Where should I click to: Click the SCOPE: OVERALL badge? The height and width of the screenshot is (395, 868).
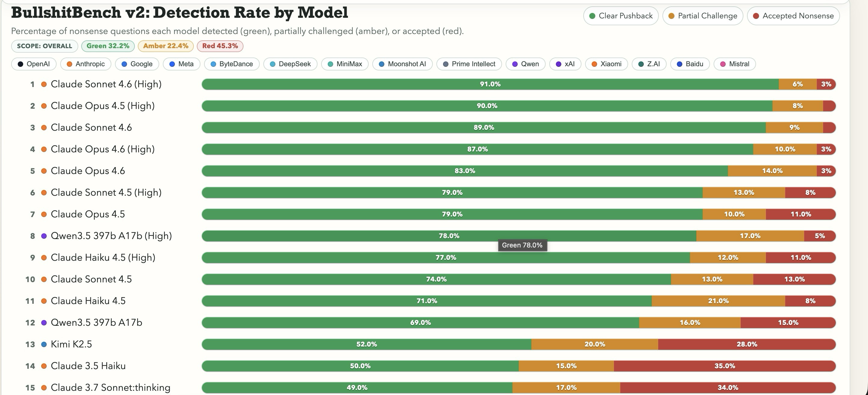click(45, 46)
